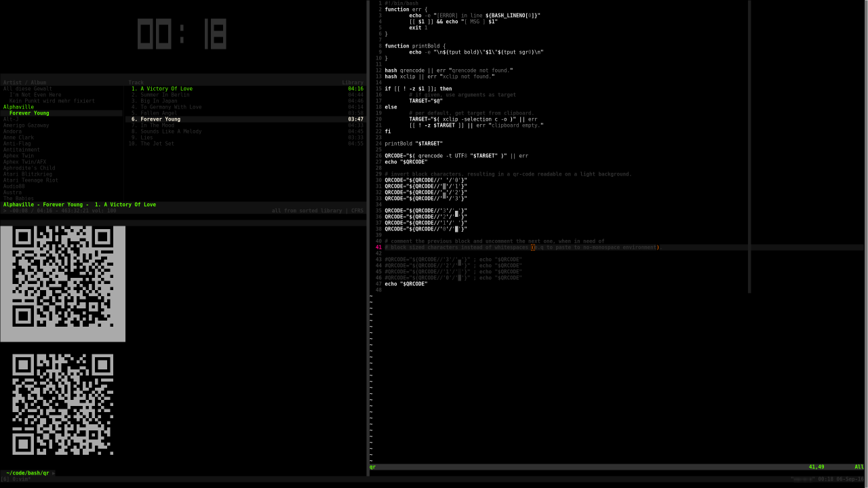Click the 'all from sorted library' status text
The image size is (868, 488).
pyautogui.click(x=307, y=211)
